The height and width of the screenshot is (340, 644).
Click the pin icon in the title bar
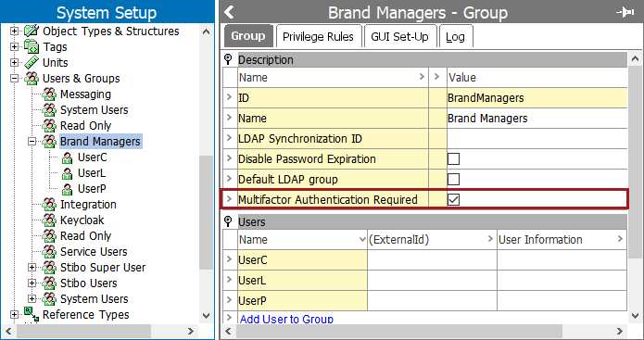pos(625,13)
